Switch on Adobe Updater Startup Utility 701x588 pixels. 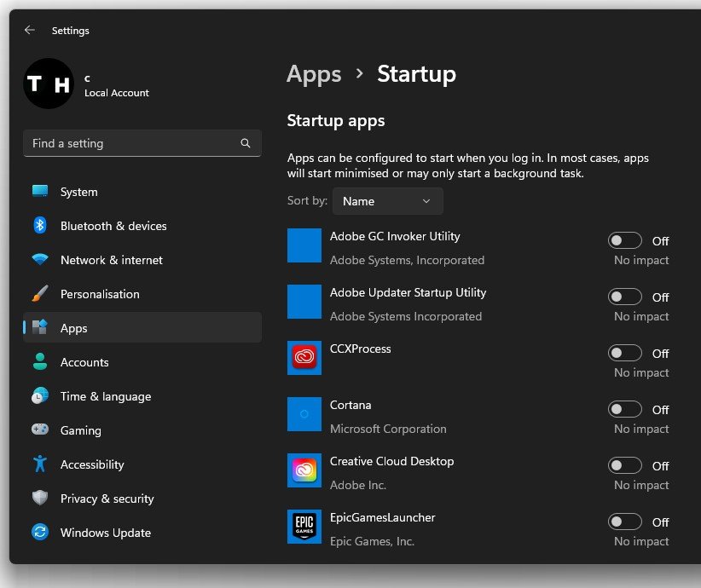625,297
